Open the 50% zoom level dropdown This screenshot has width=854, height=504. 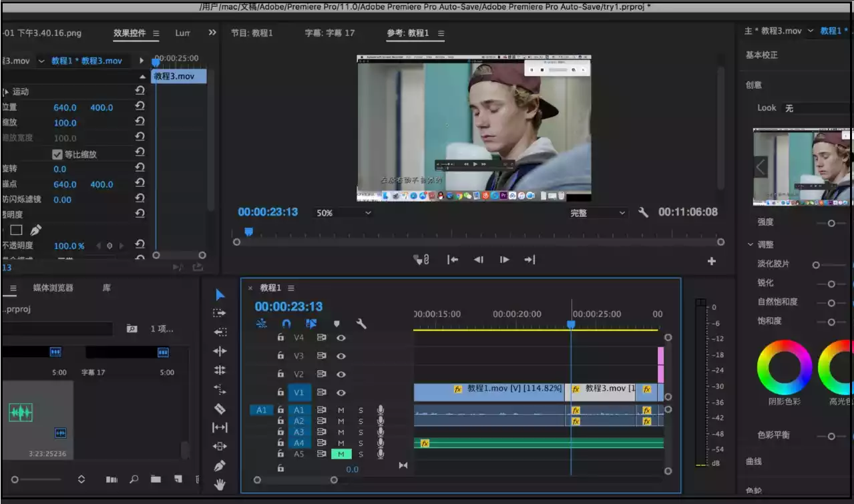tap(343, 213)
